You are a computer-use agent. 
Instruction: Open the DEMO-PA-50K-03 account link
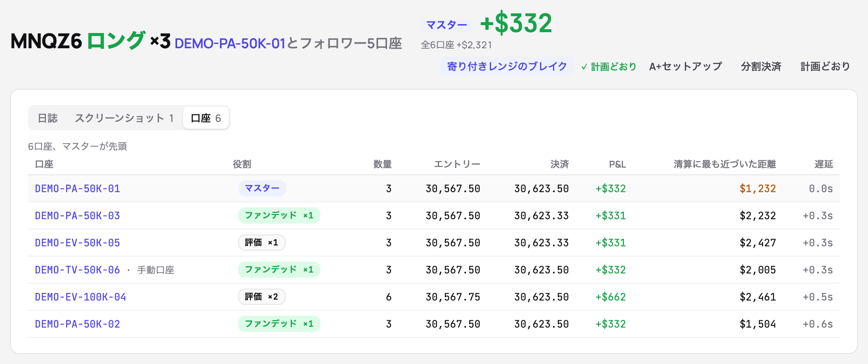(x=78, y=216)
